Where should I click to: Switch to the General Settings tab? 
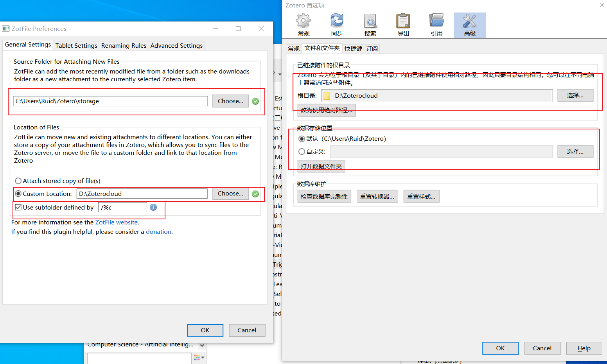28,45
